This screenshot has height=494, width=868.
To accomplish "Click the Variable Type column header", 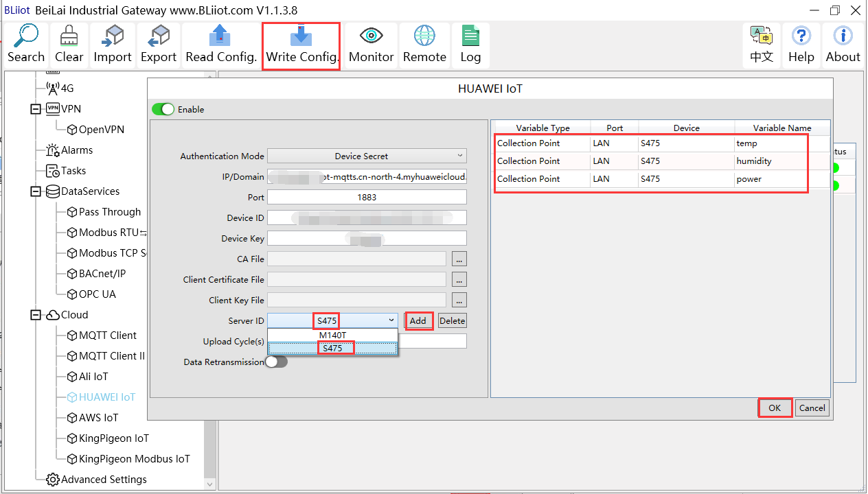I will click(542, 128).
